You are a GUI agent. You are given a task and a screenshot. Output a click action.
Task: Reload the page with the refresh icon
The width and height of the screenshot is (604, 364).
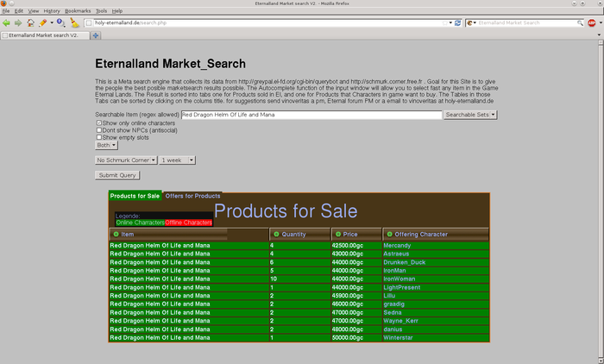[x=457, y=23]
